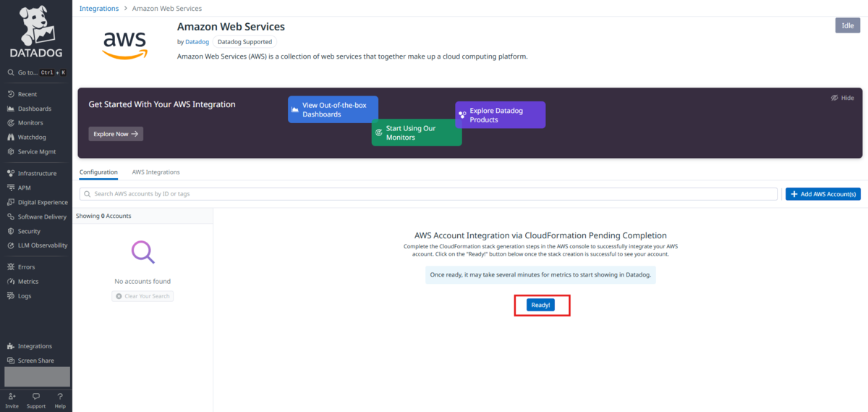Open Explore Datadog Products card
Viewport: 868px width, 412px height.
500,115
